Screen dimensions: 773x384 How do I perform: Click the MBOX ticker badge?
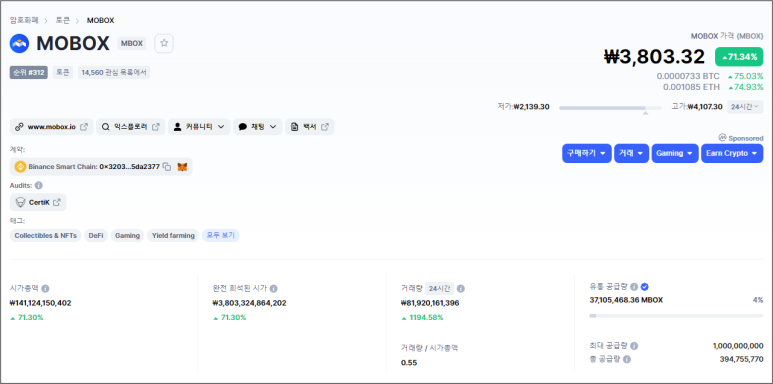pos(132,43)
